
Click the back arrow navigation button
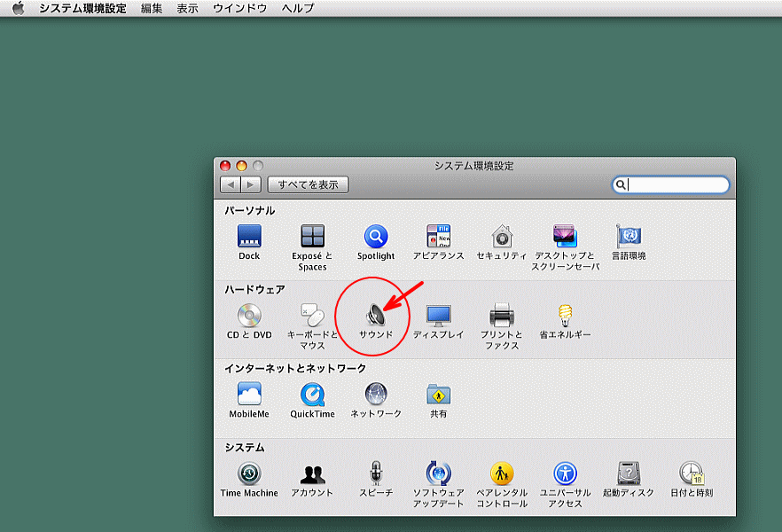pos(231,184)
